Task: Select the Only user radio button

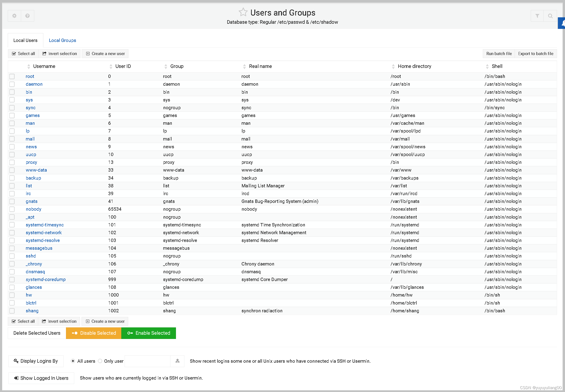Action: point(100,361)
